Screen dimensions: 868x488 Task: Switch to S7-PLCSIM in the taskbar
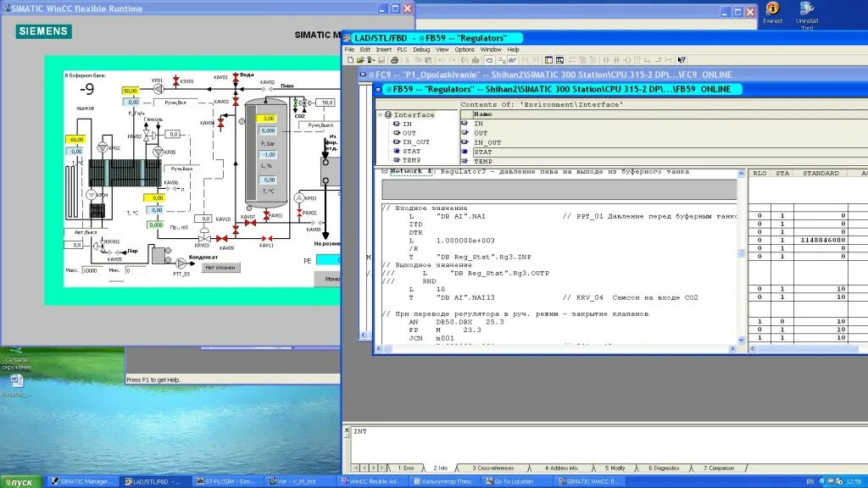[228, 482]
